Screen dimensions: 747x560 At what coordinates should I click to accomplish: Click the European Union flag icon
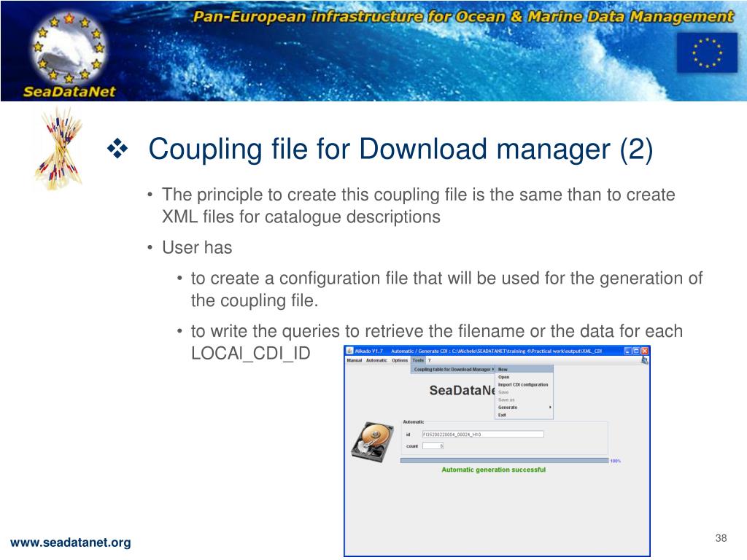point(707,52)
